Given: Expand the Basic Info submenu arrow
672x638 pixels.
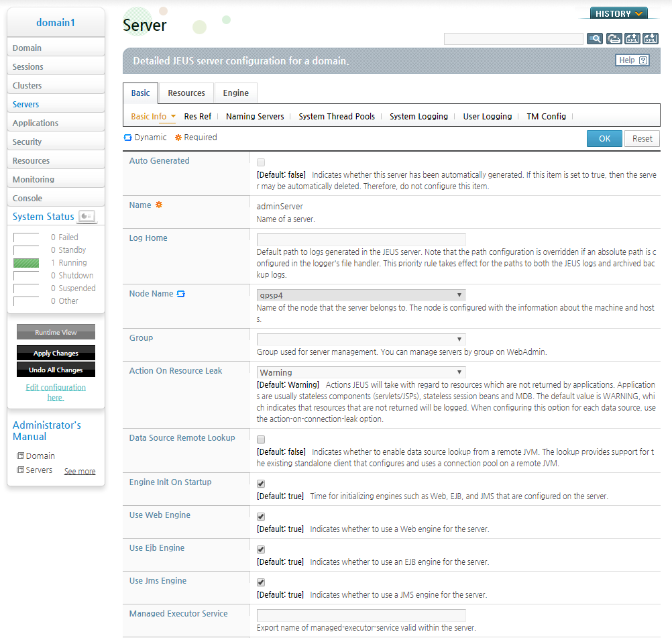Looking at the screenshot, I should click(173, 116).
